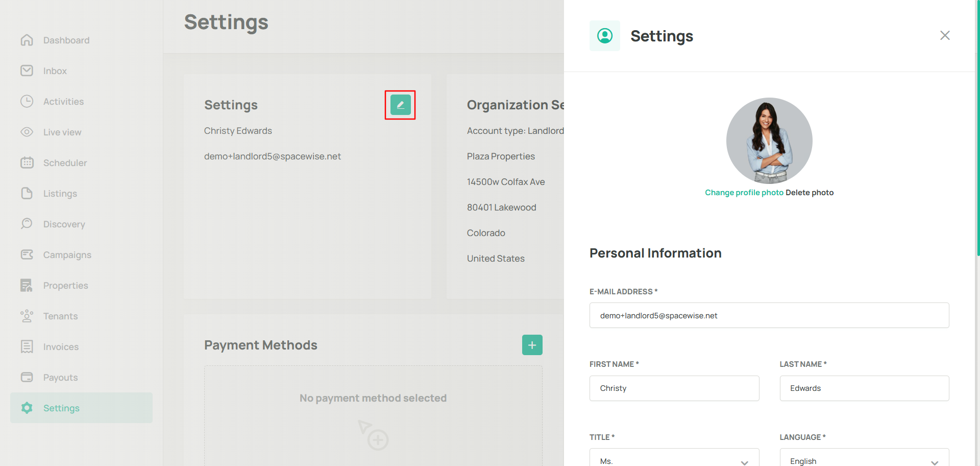This screenshot has height=466, width=980.
Task: Click the Inbox envelope icon
Action: (x=27, y=71)
